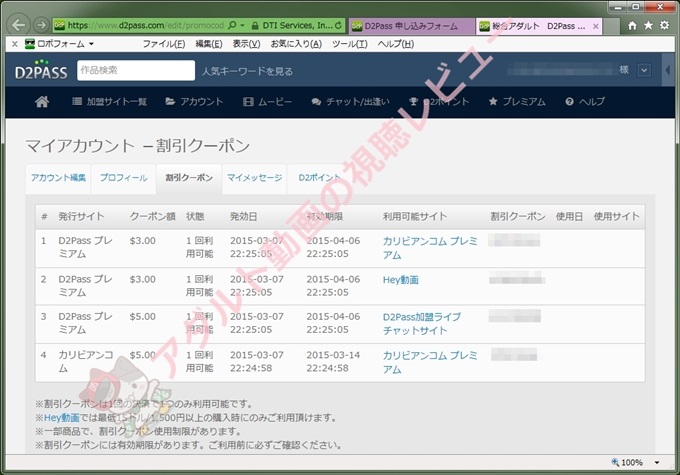This screenshot has height=475, width=680.
Task: Open カリビアンコム プレミアム link in row 4
Action: click(430, 362)
